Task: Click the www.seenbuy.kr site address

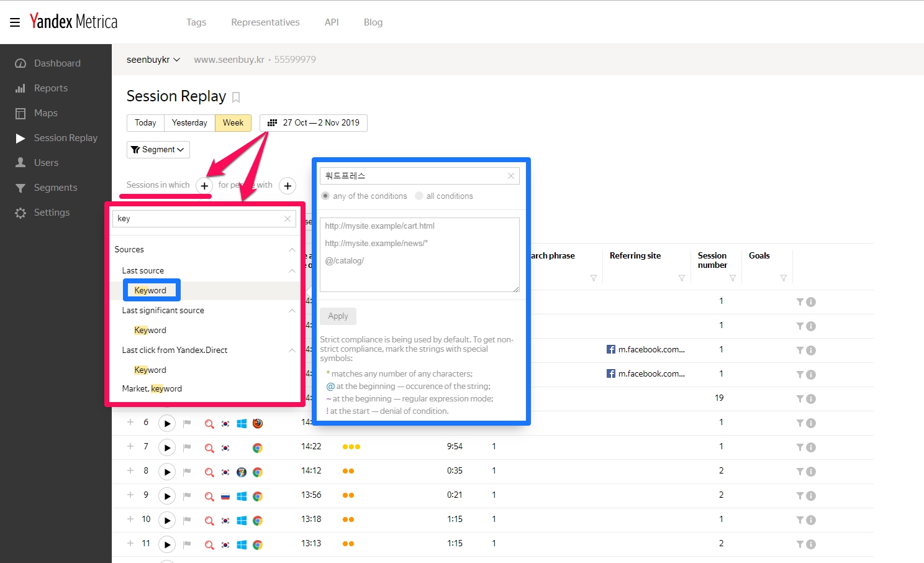Action: pyautogui.click(x=229, y=60)
